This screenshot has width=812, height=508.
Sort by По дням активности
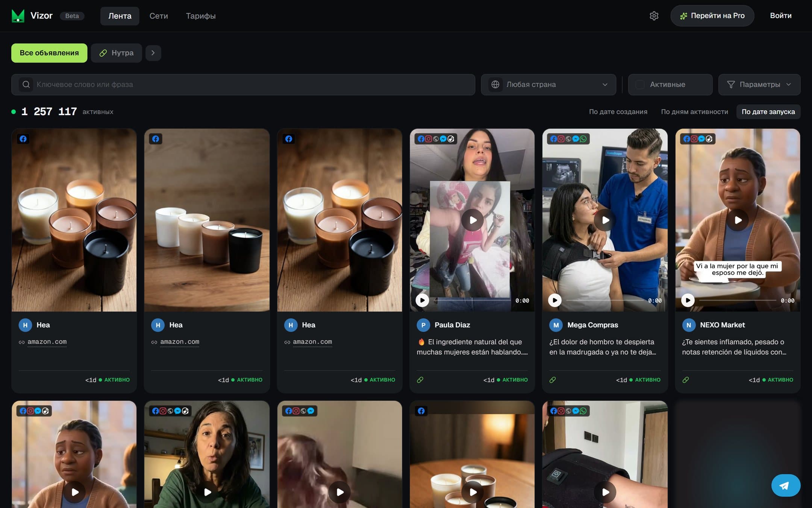tap(695, 112)
